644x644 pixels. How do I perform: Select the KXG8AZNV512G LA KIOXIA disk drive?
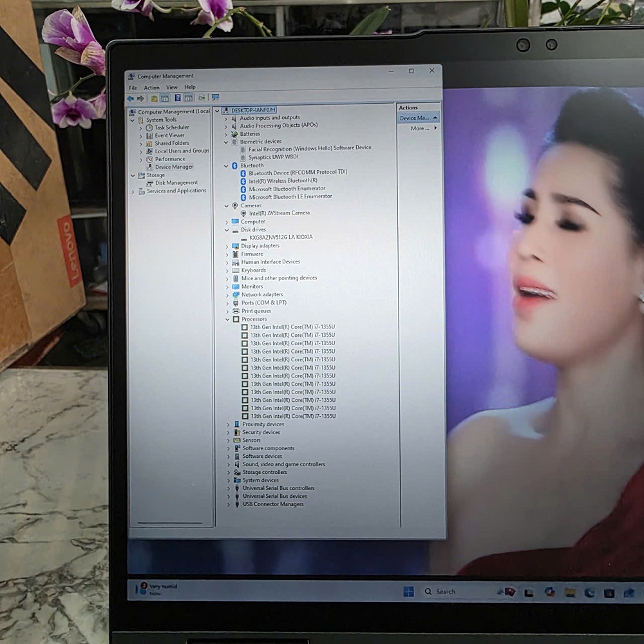click(281, 237)
